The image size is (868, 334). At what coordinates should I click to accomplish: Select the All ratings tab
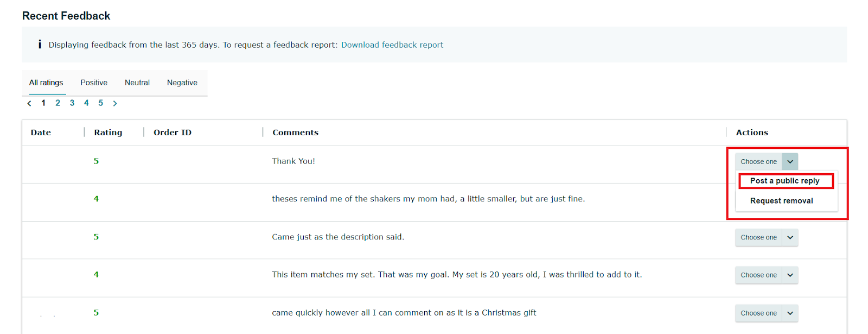(46, 83)
